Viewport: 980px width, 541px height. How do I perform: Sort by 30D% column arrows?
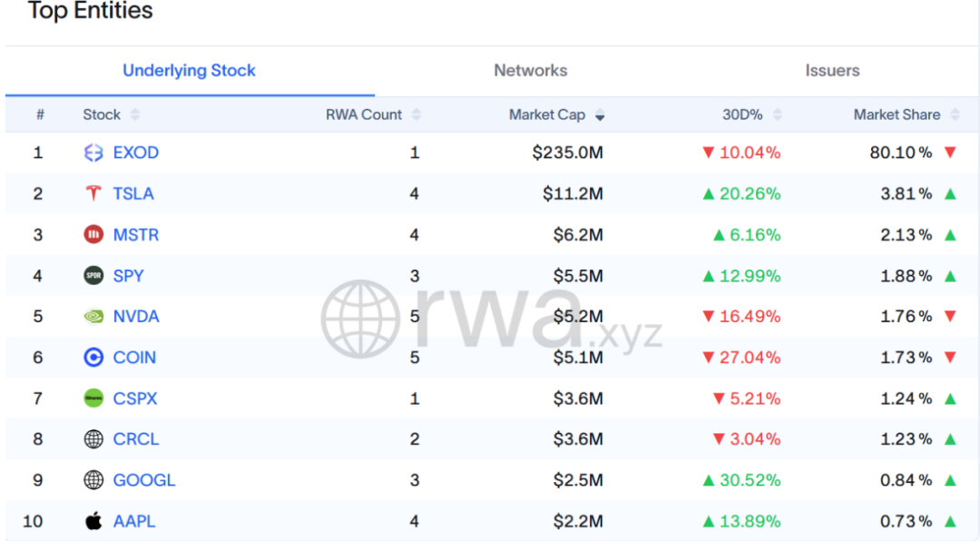[778, 115]
